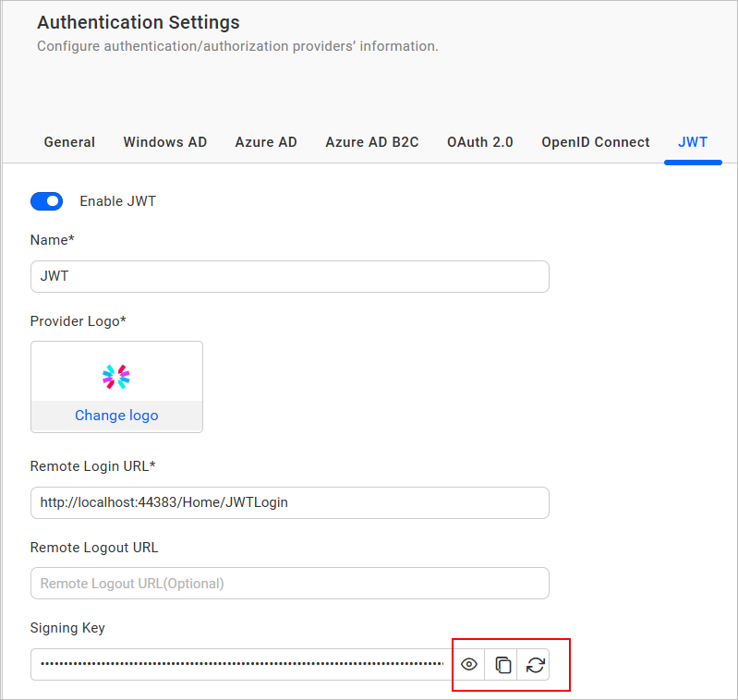Click the Change logo link

116,416
